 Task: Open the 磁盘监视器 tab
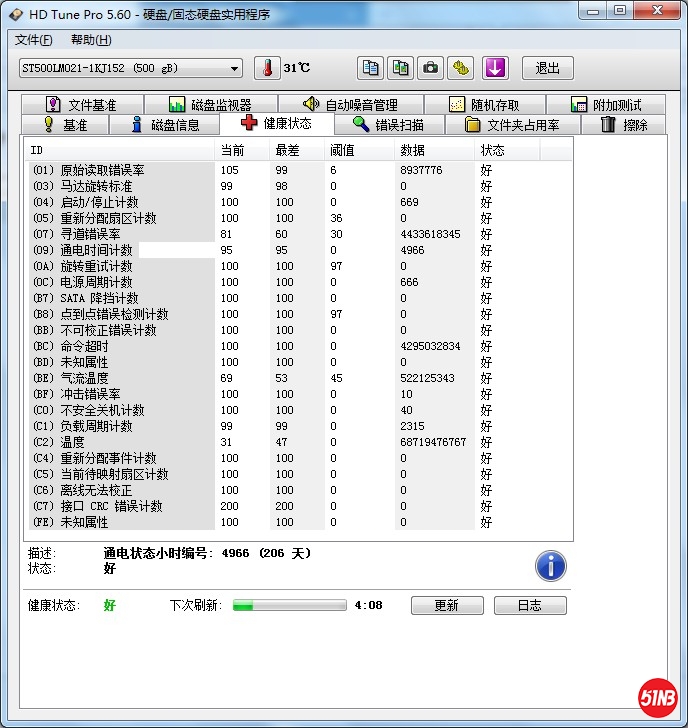coord(210,105)
